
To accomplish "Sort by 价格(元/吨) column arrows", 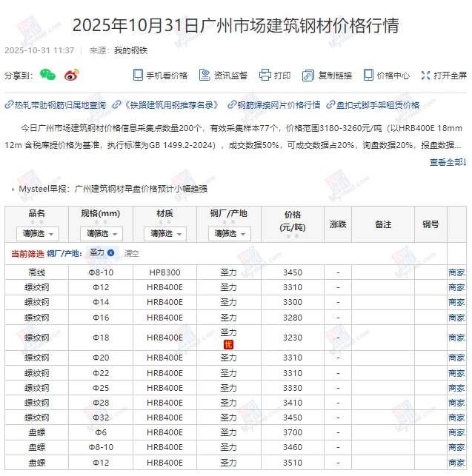I will 293,236.
